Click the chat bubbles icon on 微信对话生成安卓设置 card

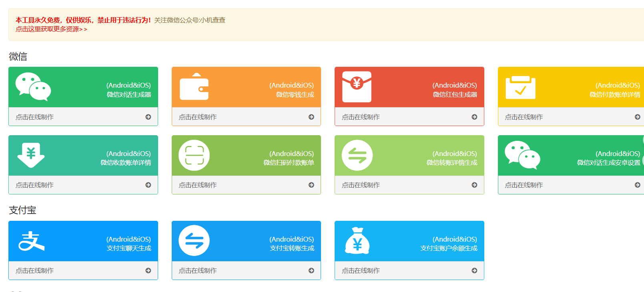(522, 155)
